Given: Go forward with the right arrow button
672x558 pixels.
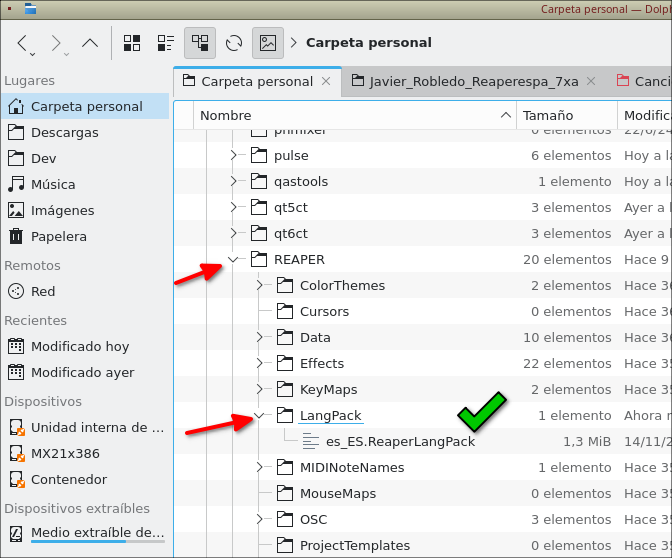Looking at the screenshot, I should coord(56,43).
